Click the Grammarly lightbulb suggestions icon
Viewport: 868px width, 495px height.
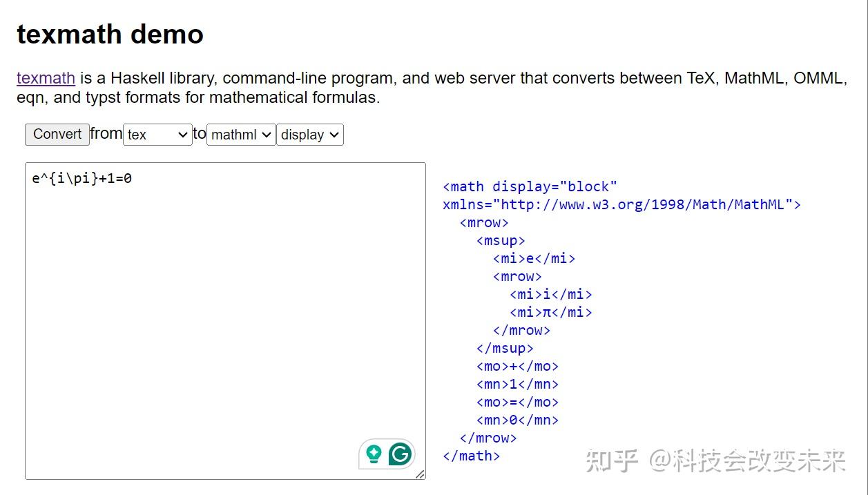[374, 454]
